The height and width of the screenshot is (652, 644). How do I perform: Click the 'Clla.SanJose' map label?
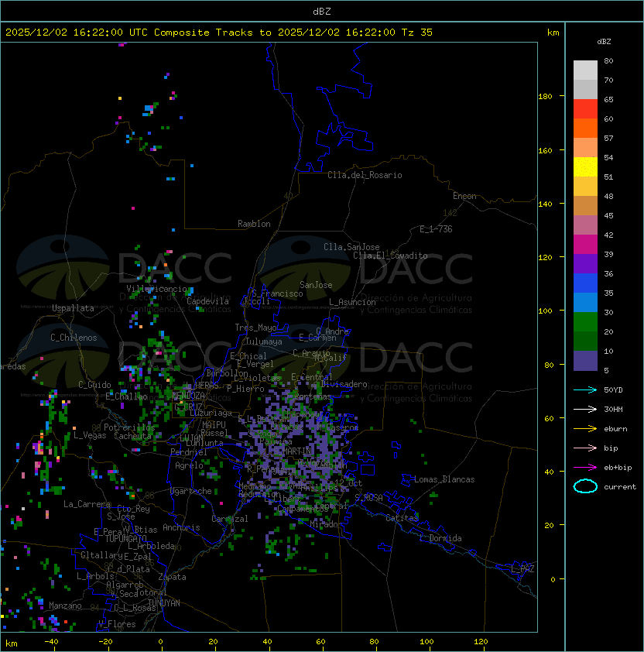(x=351, y=247)
